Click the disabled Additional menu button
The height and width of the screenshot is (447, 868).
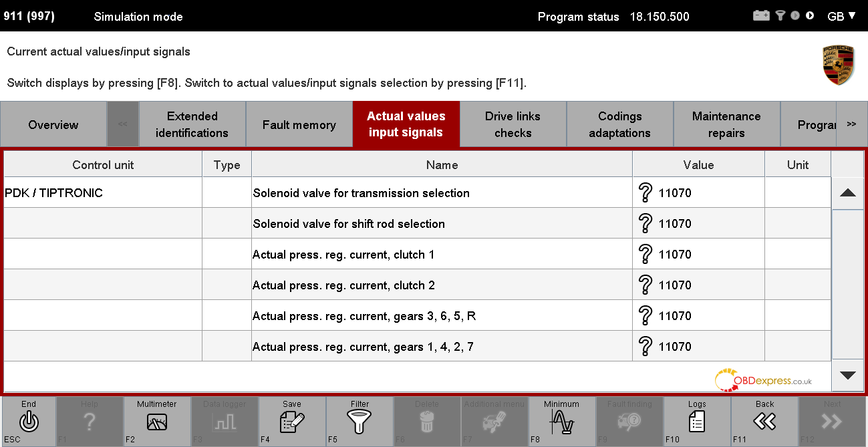click(x=494, y=422)
